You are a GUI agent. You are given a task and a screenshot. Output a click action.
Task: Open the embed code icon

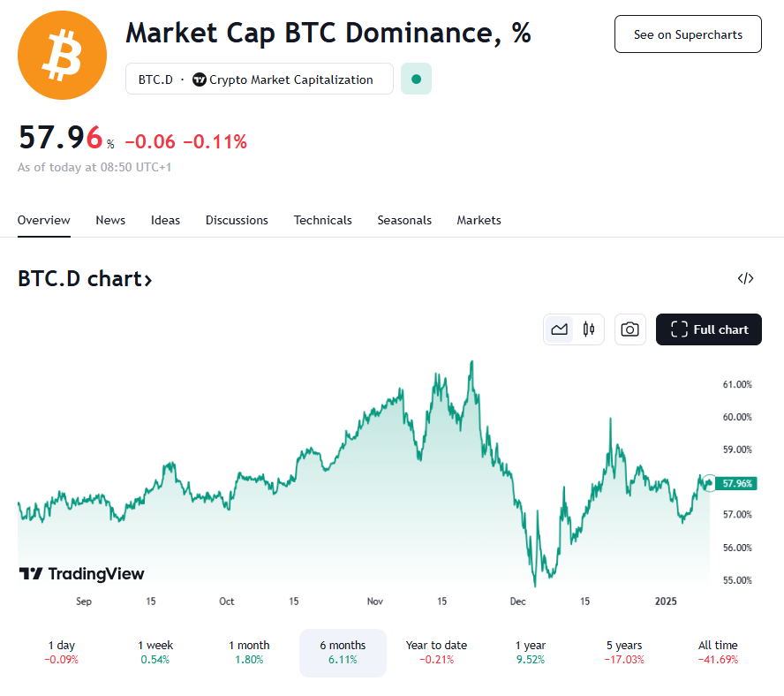pyautogui.click(x=745, y=279)
